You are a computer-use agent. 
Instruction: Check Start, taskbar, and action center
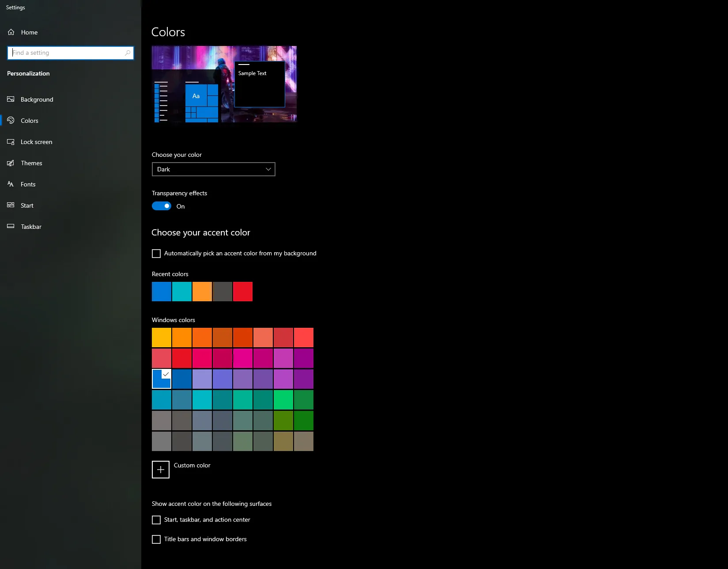click(x=156, y=520)
